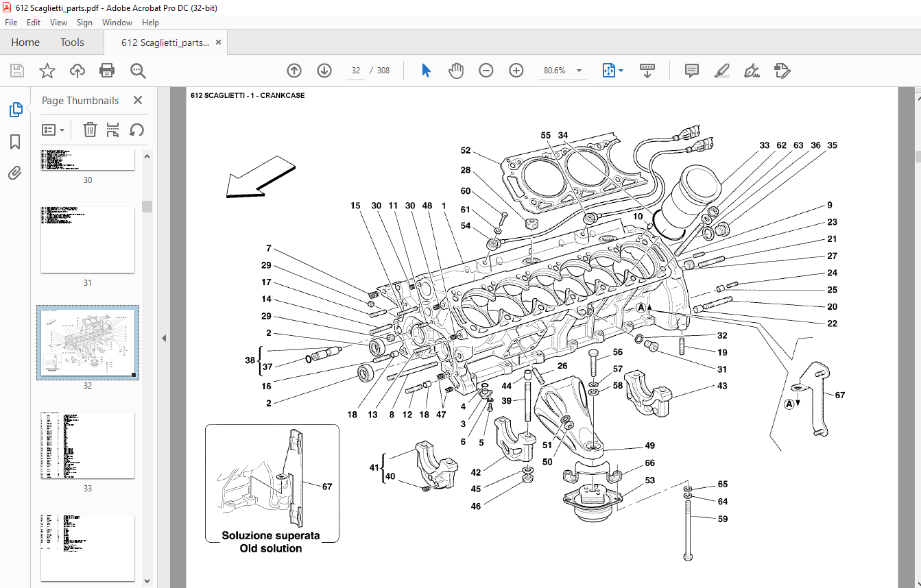Select the highlight text pen tool
921x588 pixels.
point(722,71)
